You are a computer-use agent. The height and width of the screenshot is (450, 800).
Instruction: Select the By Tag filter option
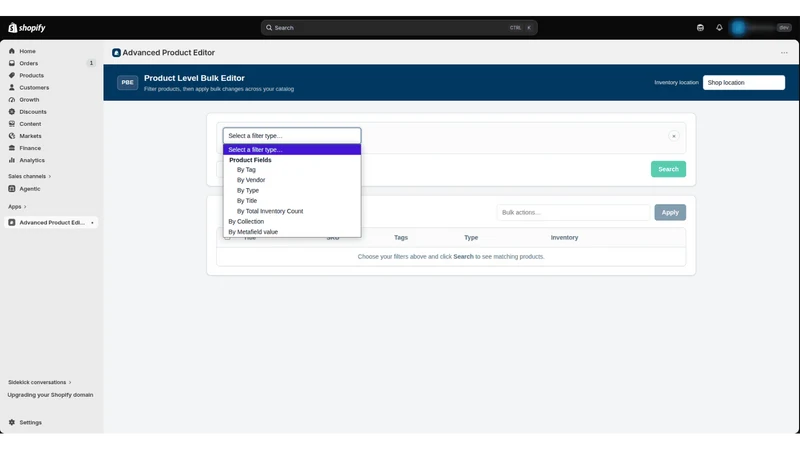pos(246,169)
